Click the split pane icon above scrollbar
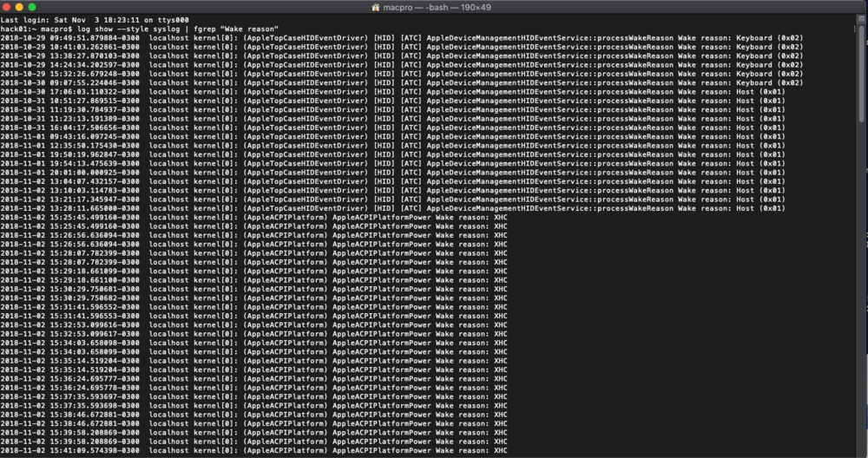This screenshot has width=868, height=458. coord(860,20)
